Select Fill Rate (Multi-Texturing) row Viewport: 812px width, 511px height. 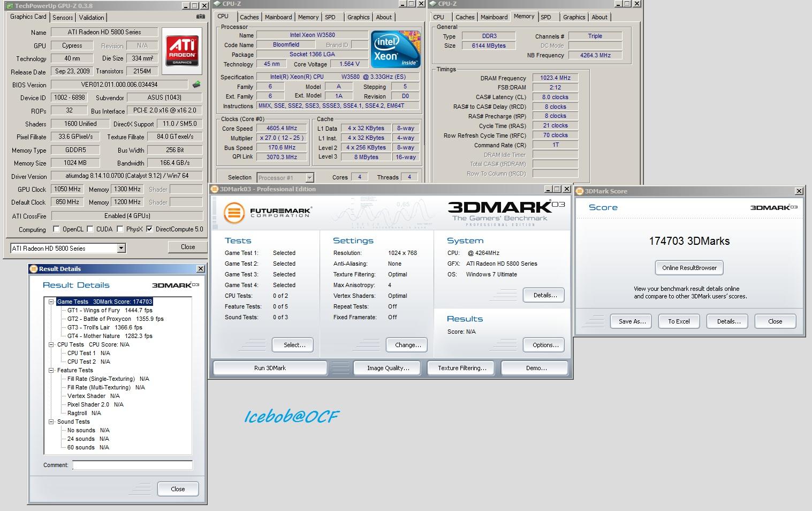[106, 387]
